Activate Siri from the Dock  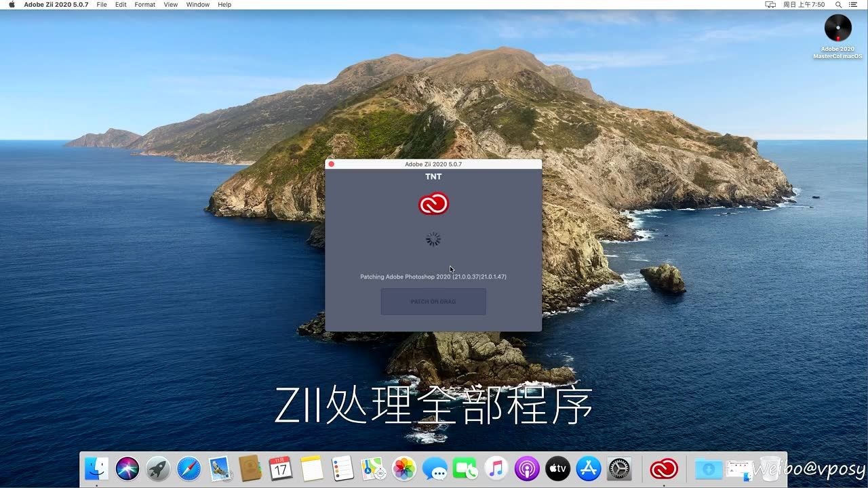[126, 468]
